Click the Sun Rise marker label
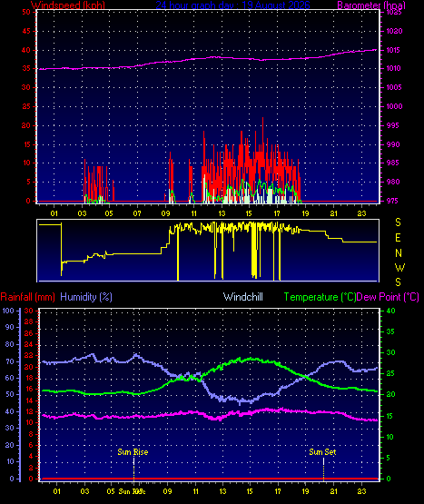The image size is (424, 504). [x=133, y=452]
